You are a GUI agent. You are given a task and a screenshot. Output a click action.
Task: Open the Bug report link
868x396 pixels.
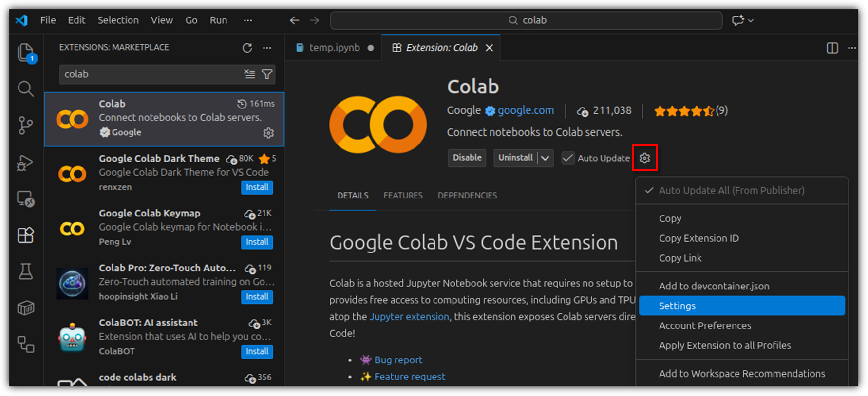point(398,360)
